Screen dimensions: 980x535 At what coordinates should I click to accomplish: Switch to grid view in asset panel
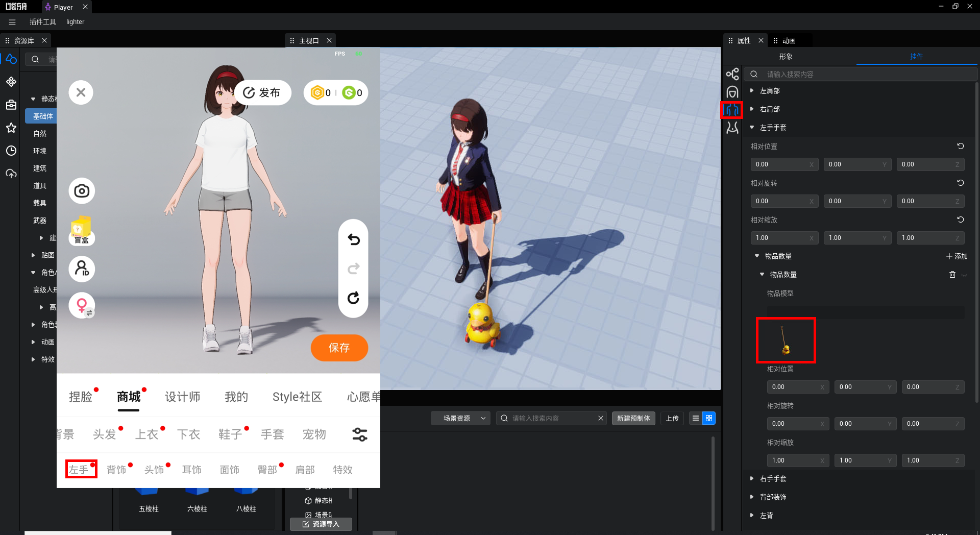708,418
